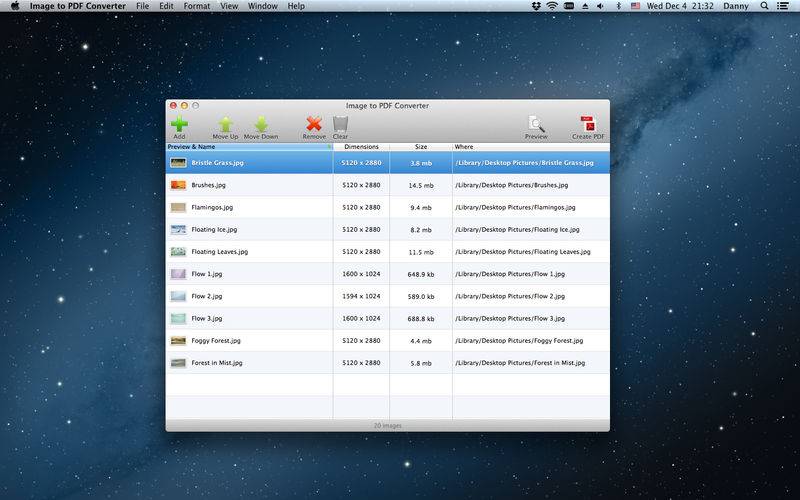Open the File menu

142,6
